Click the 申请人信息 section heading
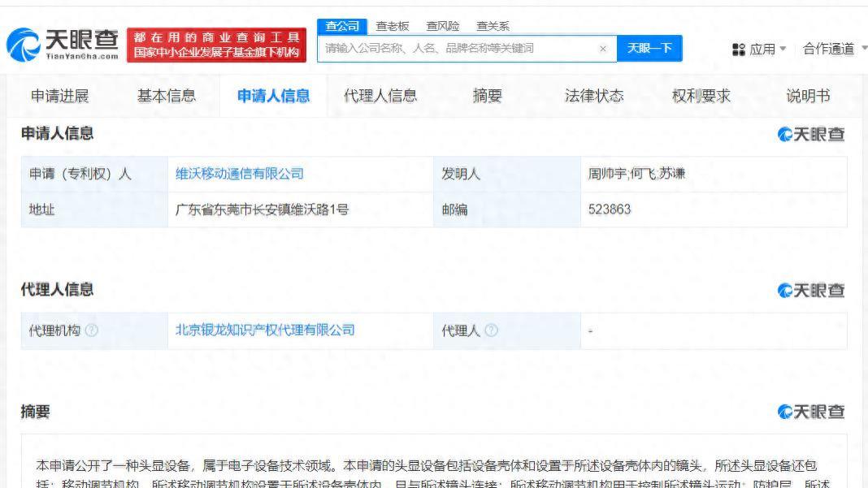The width and height of the screenshot is (868, 488). pos(57,133)
